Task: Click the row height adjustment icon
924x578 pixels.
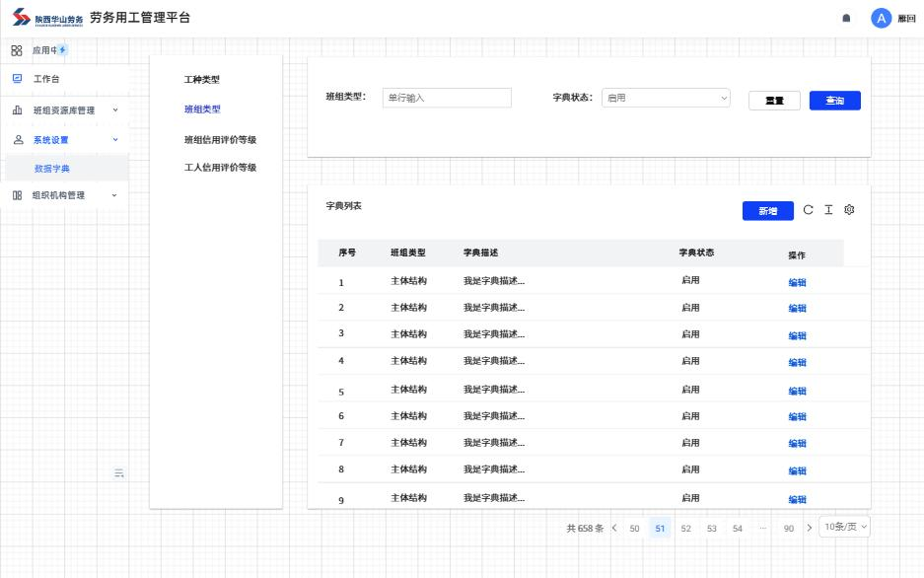Action: (828, 210)
